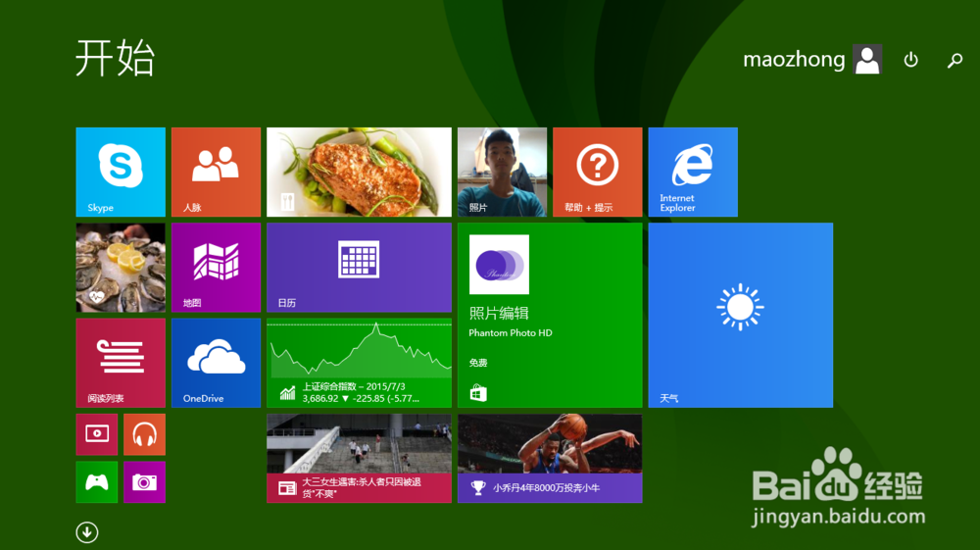Viewport: 980px width, 550px height.
Task: Open the Camera small tile
Action: (x=144, y=482)
